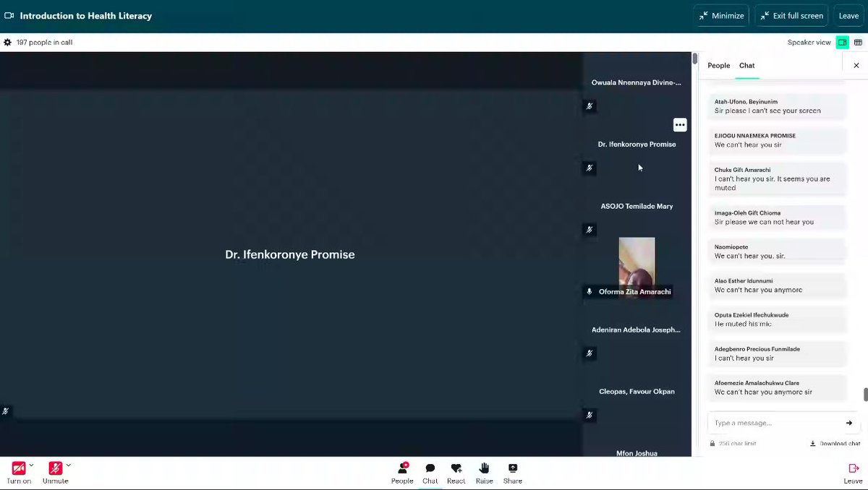Click chat message from Atah-Ufono, Beyinunim

(777, 106)
